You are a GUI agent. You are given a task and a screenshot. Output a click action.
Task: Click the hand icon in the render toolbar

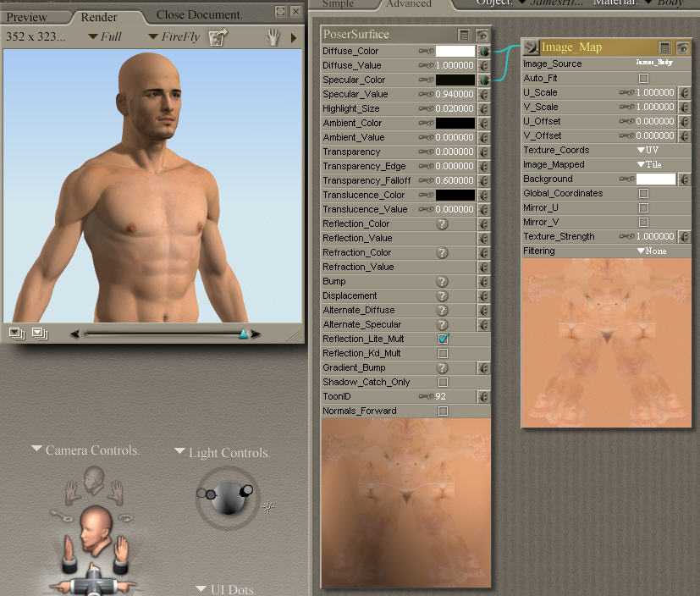273,36
